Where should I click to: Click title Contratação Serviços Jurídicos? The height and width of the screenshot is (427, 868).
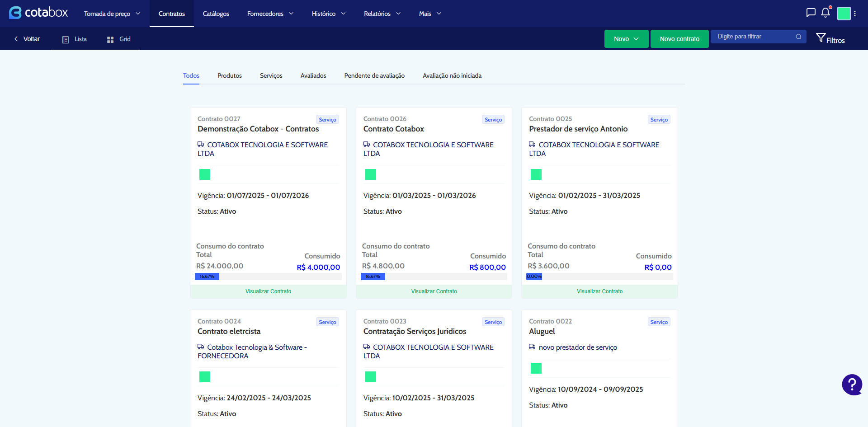coord(415,331)
